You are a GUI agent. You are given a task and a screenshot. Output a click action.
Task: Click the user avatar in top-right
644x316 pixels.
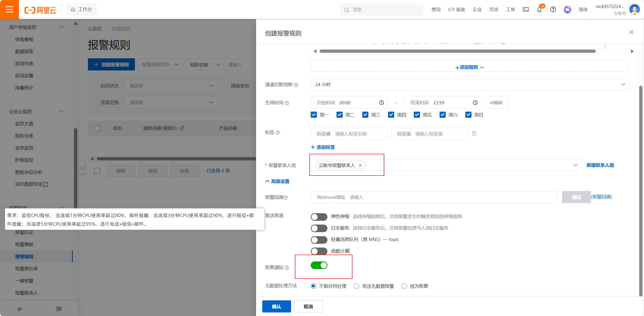[634, 10]
